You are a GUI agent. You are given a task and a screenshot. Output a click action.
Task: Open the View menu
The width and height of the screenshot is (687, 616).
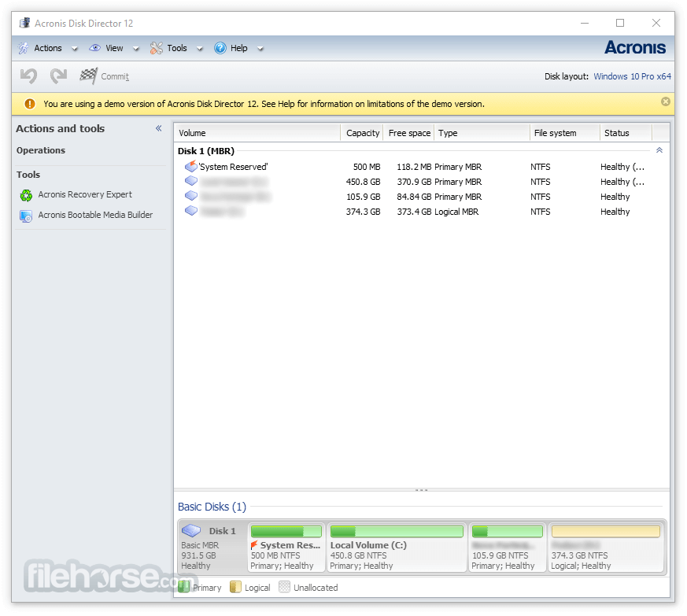pyautogui.click(x=114, y=48)
